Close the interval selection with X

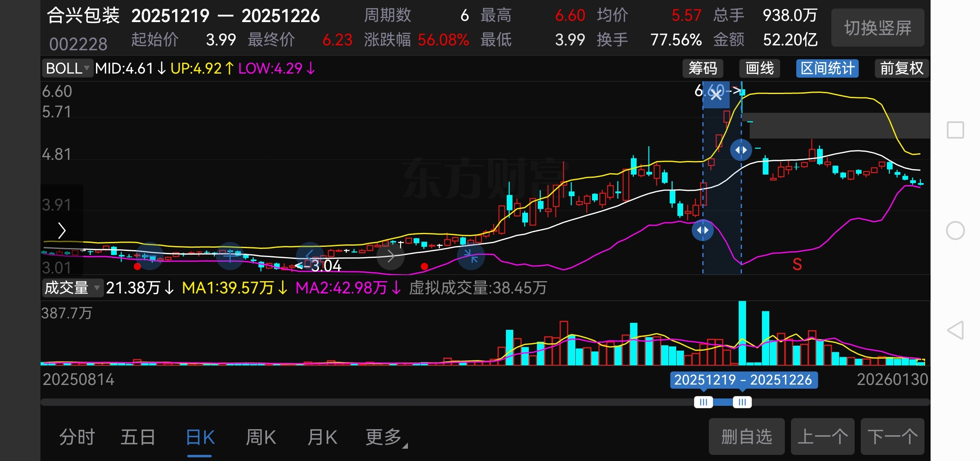click(x=716, y=95)
